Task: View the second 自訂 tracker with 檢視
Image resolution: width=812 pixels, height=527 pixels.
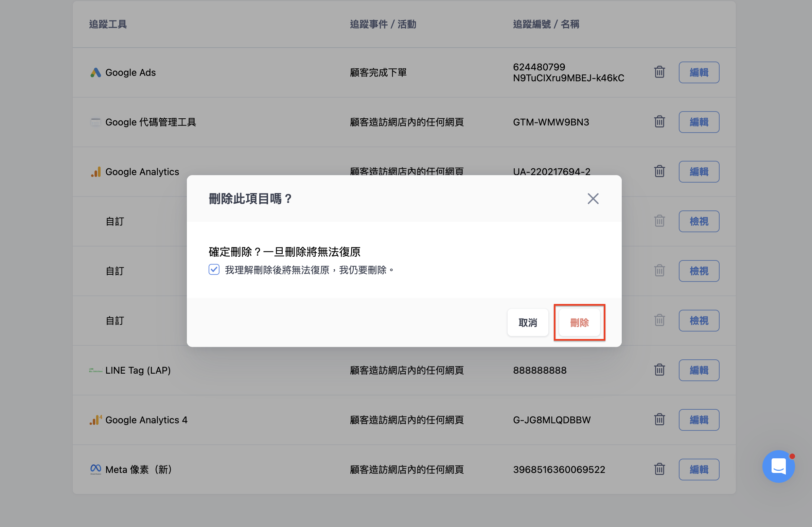Action: coord(699,271)
